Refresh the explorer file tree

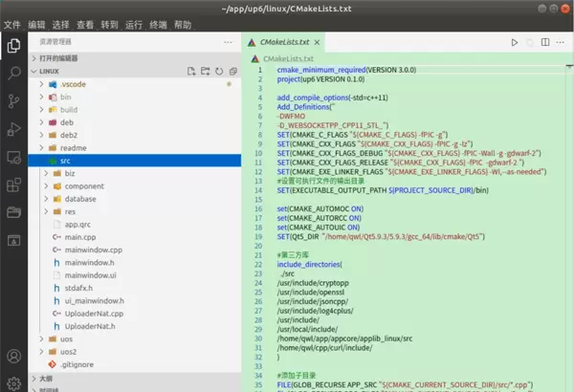[219, 71]
